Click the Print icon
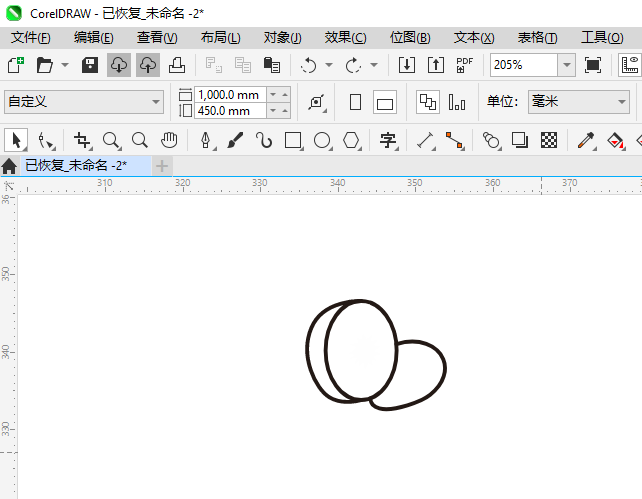This screenshot has width=642, height=499. [176, 65]
